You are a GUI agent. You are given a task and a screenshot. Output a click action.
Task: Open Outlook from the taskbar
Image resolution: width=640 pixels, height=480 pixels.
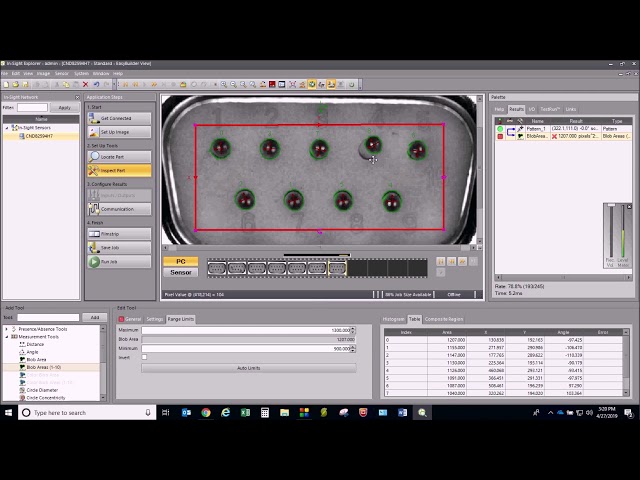click(x=186, y=413)
